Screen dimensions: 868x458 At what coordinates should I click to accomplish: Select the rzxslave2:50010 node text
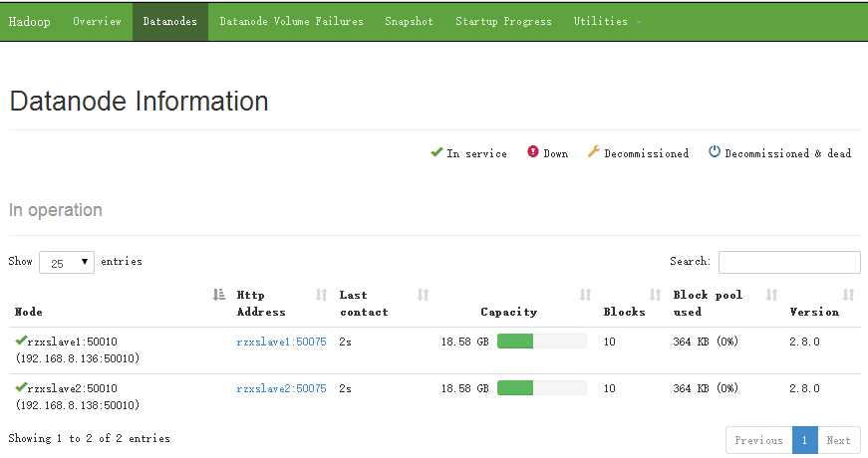pyautogui.click(x=72, y=389)
